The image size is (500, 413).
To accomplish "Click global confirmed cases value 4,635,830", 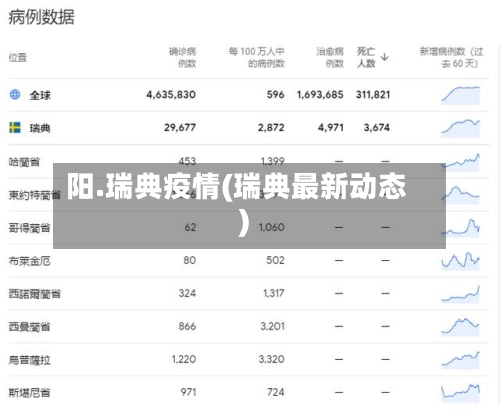I will 171,95.
